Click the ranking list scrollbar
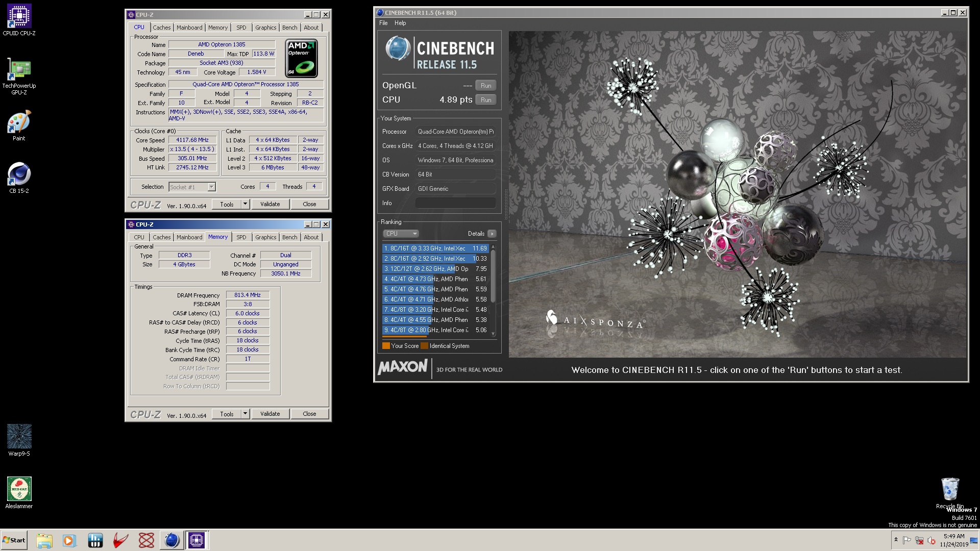 click(493, 276)
